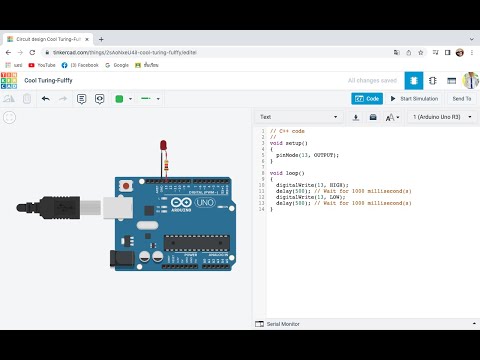Open the tab search chevron
The image size is (480, 360).
[472, 39]
